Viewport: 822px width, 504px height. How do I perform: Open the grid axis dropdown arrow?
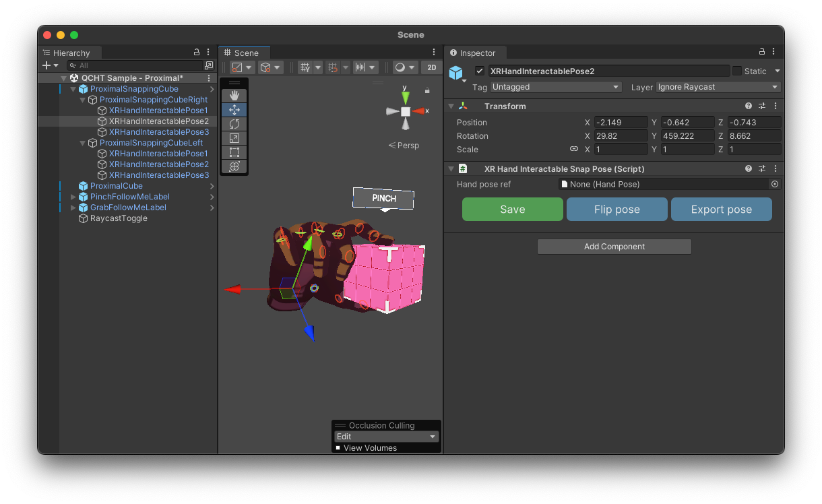tap(317, 67)
